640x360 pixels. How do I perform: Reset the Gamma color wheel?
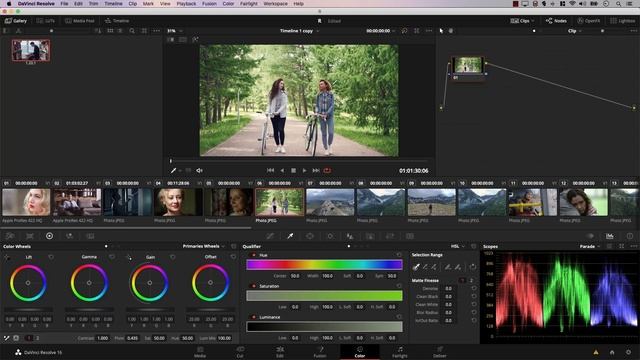click(112, 257)
